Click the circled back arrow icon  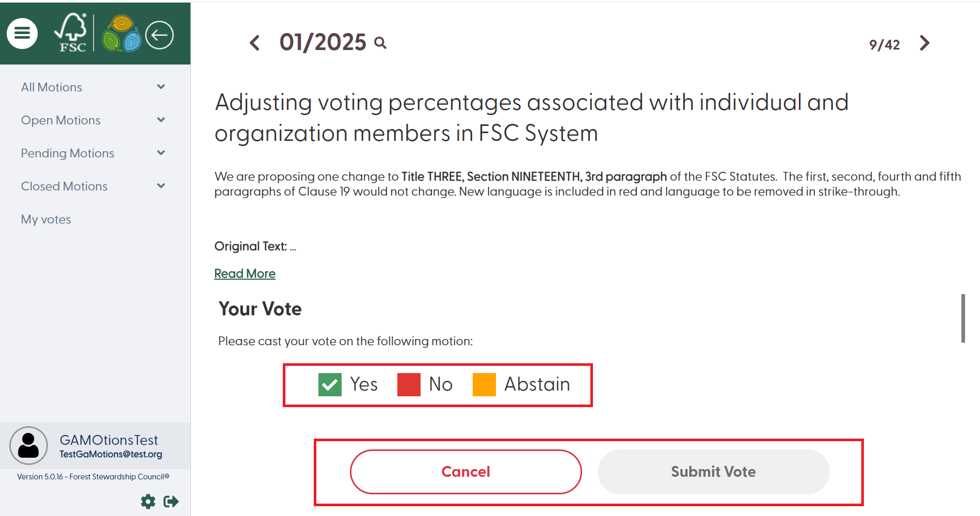pyautogui.click(x=159, y=35)
